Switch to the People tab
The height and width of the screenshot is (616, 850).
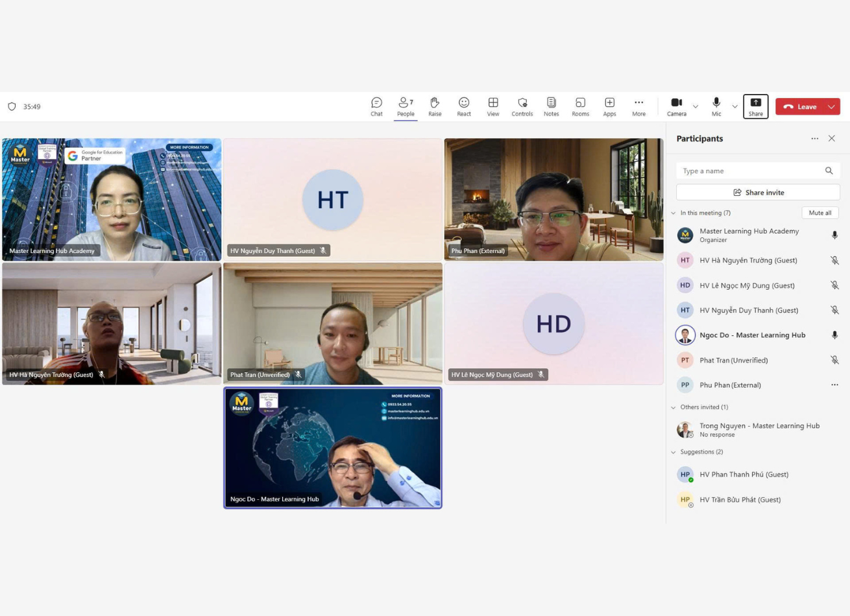tap(406, 106)
